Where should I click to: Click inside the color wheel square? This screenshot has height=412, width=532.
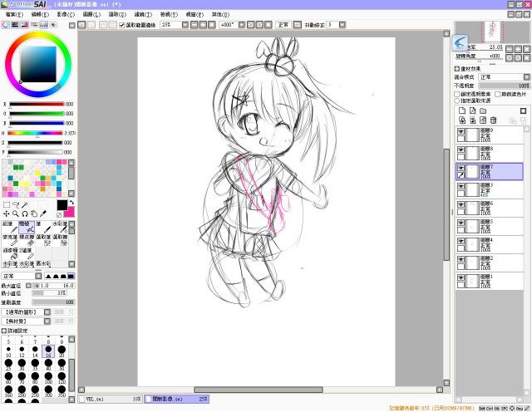point(38,65)
